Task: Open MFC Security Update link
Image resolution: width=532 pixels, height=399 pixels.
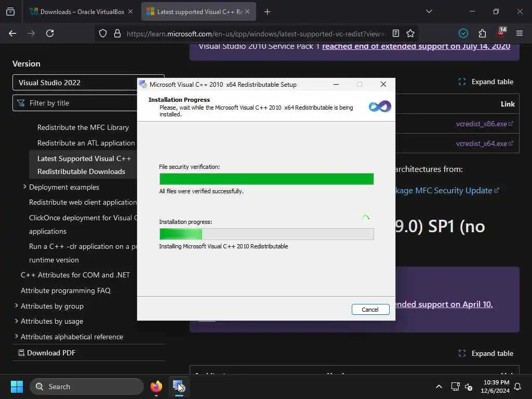Action: (447, 191)
